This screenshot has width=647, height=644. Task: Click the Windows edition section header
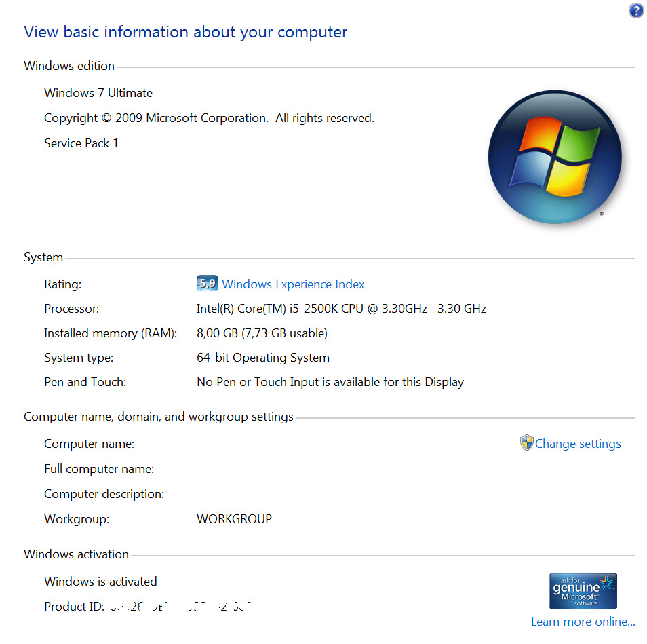coord(69,66)
